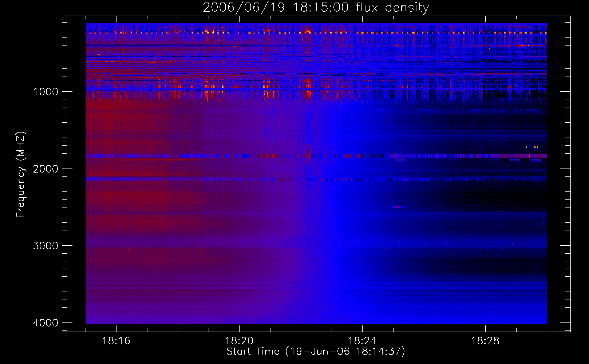Click the 18:28 time tick label
This screenshot has height=364, width=589.
(x=485, y=341)
